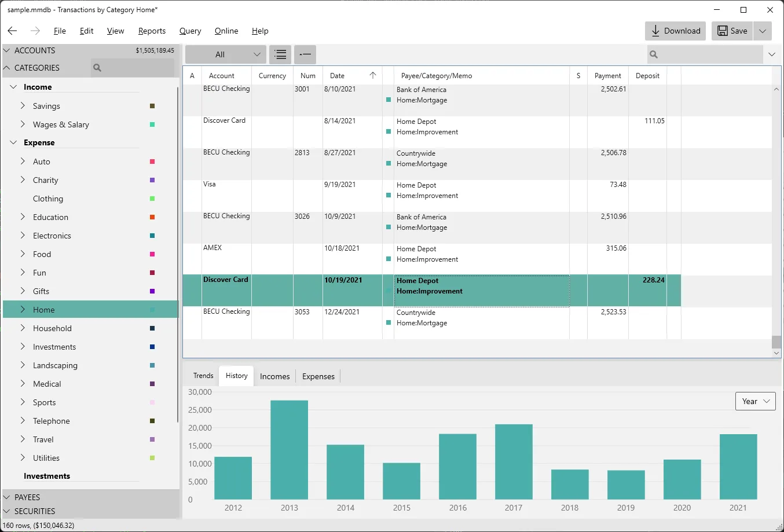This screenshot has width=784, height=532.
Task: Go back with the left arrow
Action: [x=12, y=31]
